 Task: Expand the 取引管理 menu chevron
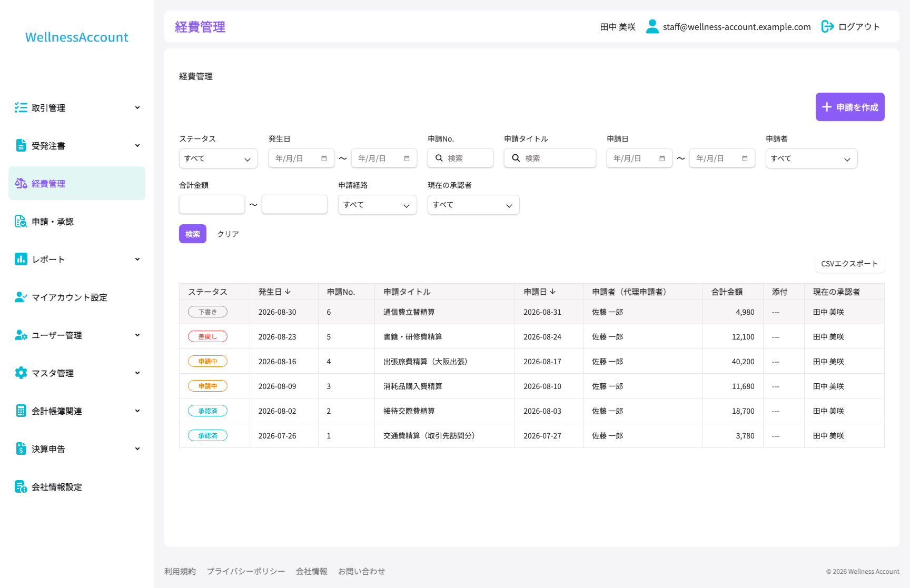click(137, 107)
